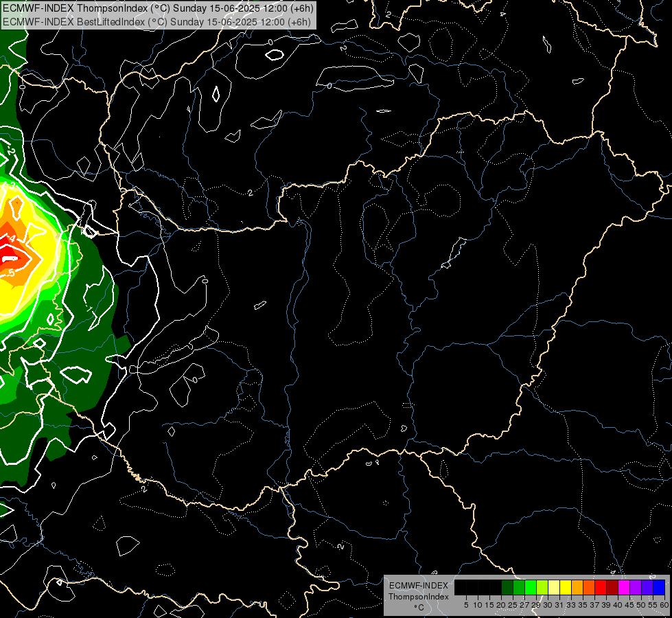Click the BestLiftedIndex title line at top
This screenshot has height=618, width=672.
157,22
